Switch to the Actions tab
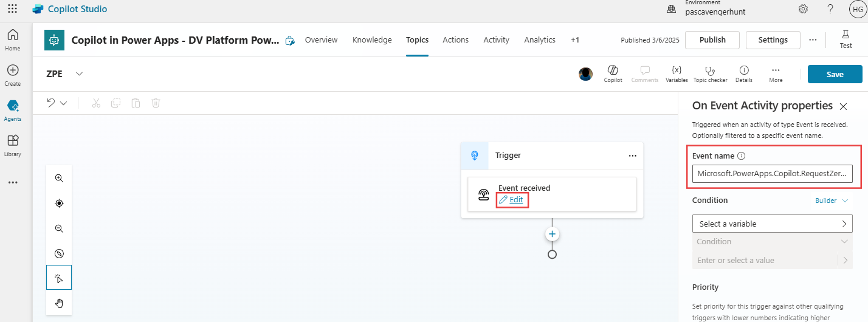Viewport: 868px width, 322px height. 455,39
